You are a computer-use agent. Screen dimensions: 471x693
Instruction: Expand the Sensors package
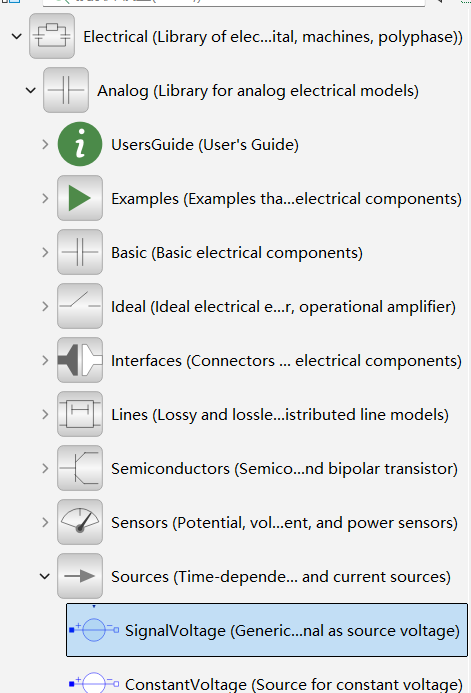click(45, 522)
